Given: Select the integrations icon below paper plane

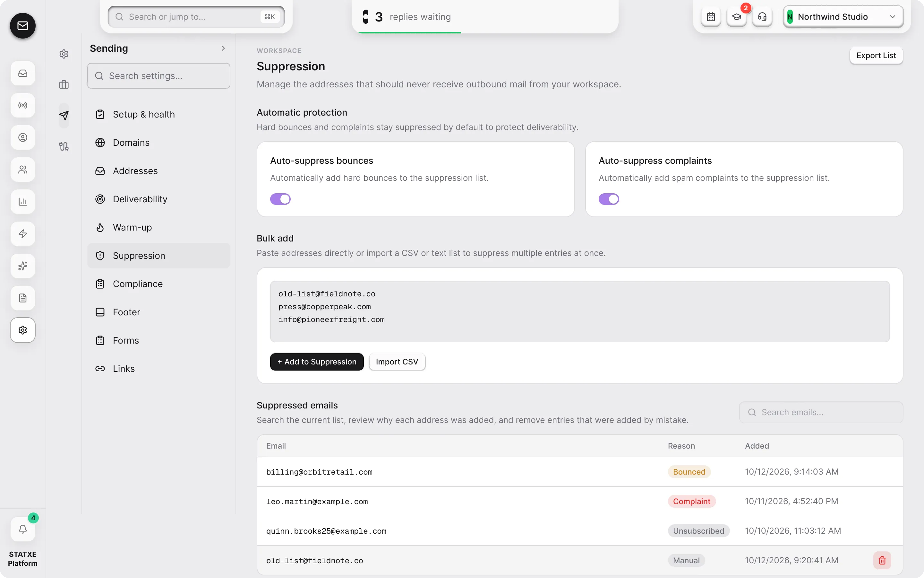Looking at the screenshot, I should point(64,146).
